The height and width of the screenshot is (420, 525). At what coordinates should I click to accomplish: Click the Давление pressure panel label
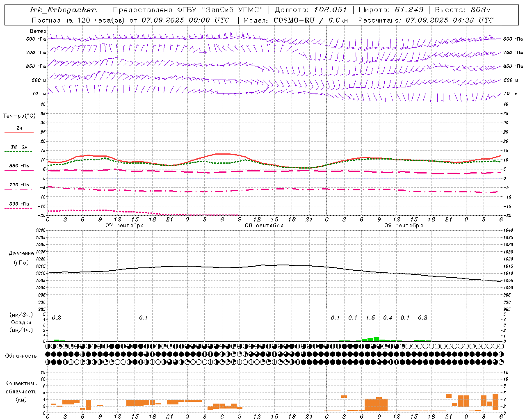[21, 253]
